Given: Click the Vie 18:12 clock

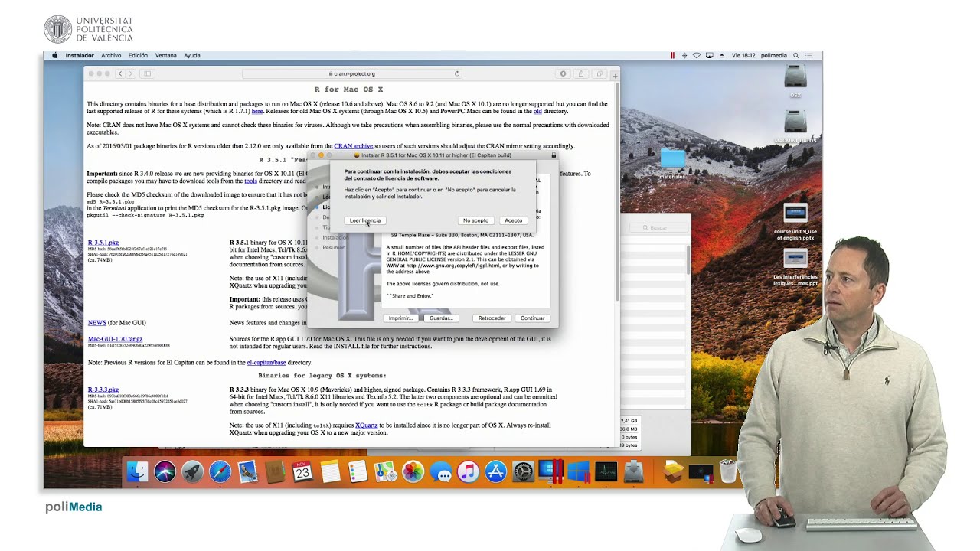Looking at the screenshot, I should pos(743,55).
